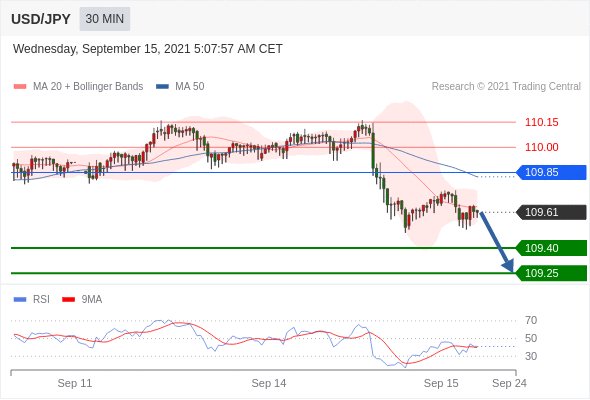Click the RSI blue legend swatch
Image resolution: width=590 pixels, height=400 pixels.
point(20,300)
